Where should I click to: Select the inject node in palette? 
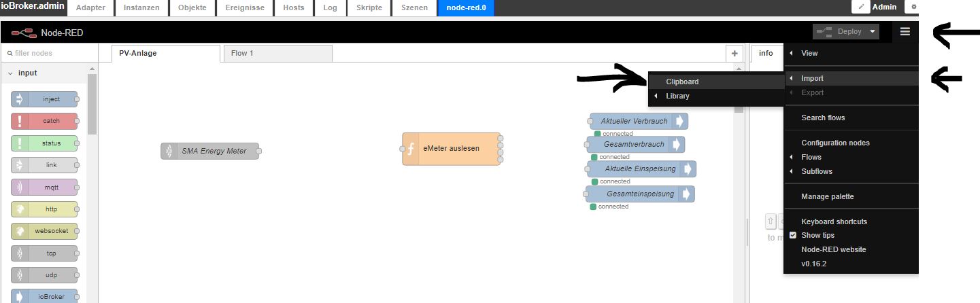(x=44, y=99)
